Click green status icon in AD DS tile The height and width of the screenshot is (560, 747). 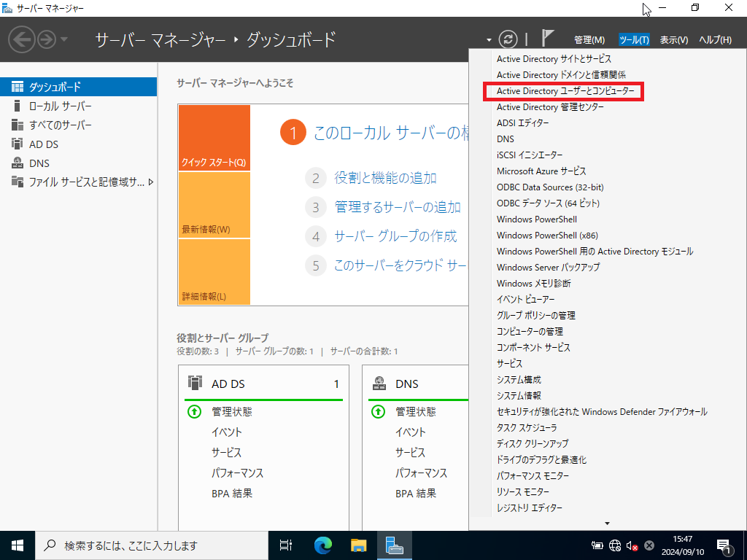pyautogui.click(x=194, y=411)
